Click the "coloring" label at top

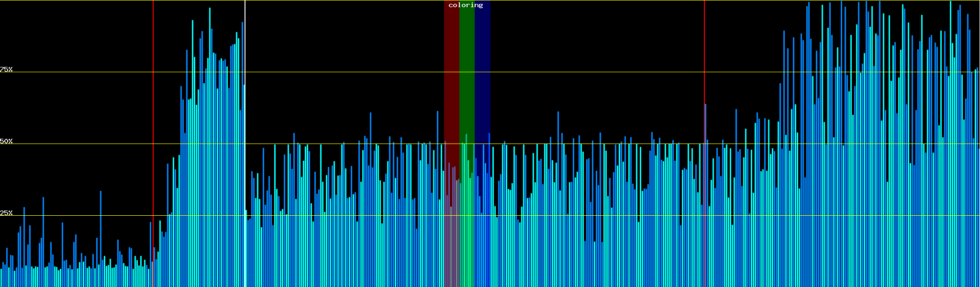(x=466, y=5)
